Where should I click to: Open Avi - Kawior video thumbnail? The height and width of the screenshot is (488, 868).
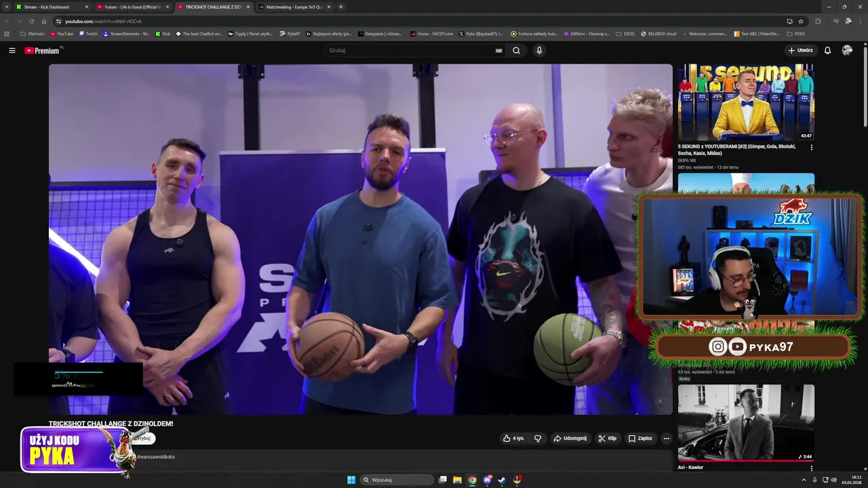coord(746,423)
